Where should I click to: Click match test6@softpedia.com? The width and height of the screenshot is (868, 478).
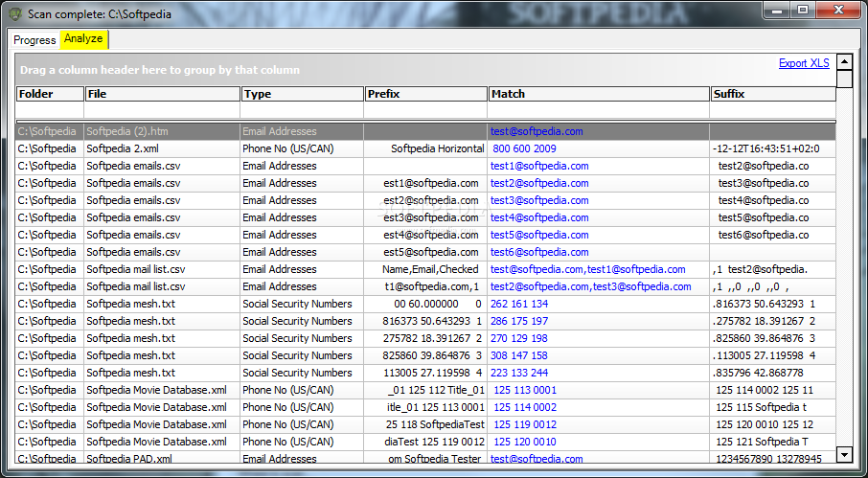point(539,252)
